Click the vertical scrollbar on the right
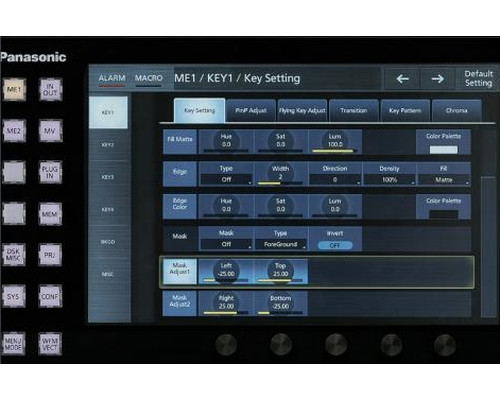The width and height of the screenshot is (500, 400). [x=489, y=247]
